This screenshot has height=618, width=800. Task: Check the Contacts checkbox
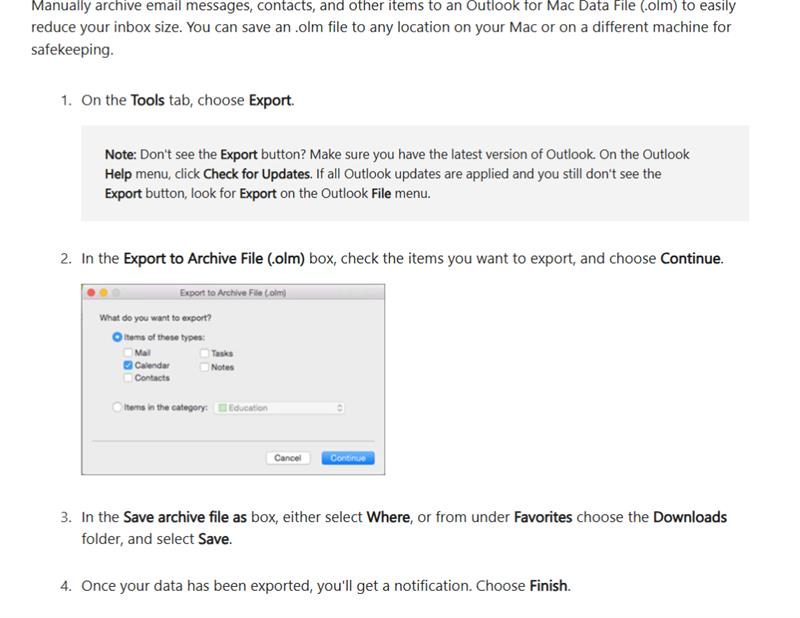128,378
